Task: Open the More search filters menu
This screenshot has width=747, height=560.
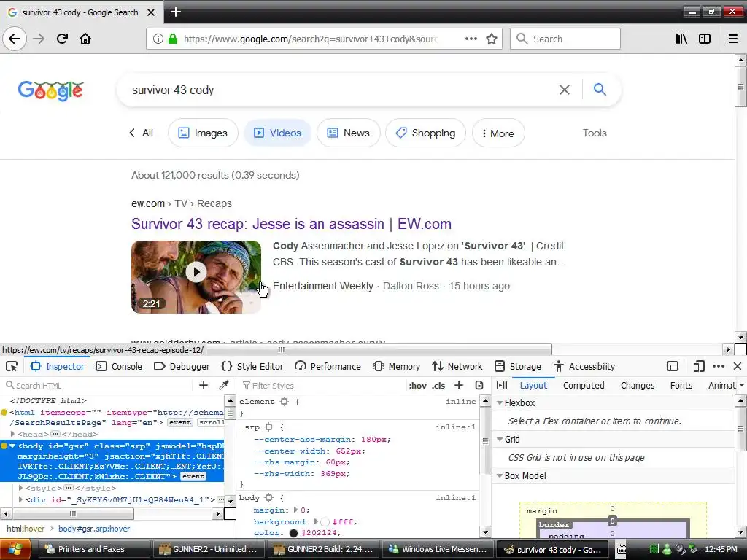Action: 498,133
